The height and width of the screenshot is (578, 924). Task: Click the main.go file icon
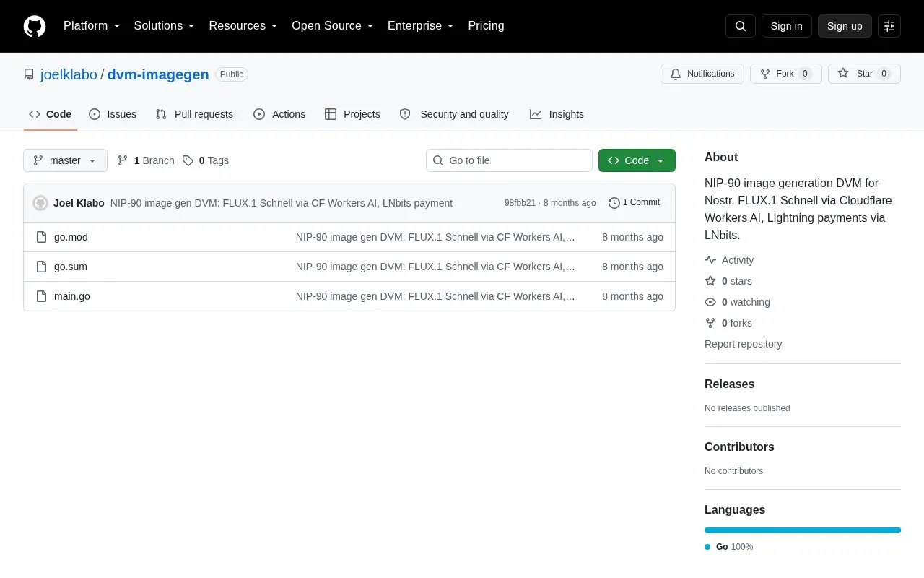click(42, 296)
